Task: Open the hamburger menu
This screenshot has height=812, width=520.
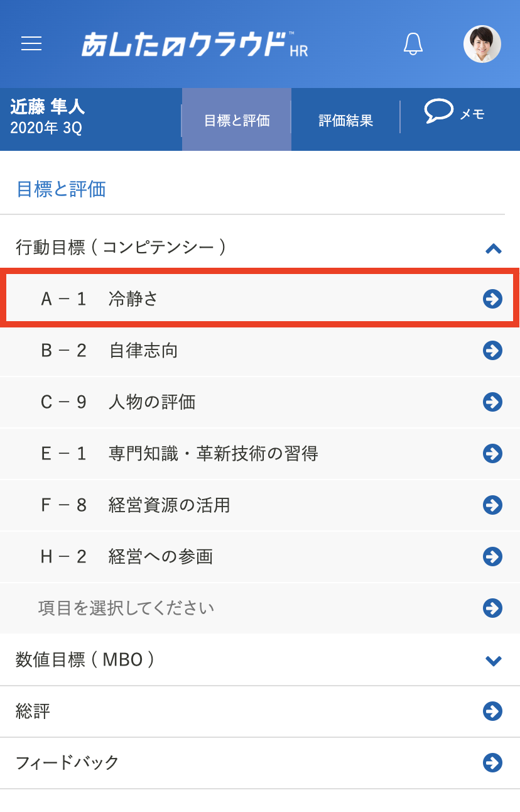Action: point(31,43)
